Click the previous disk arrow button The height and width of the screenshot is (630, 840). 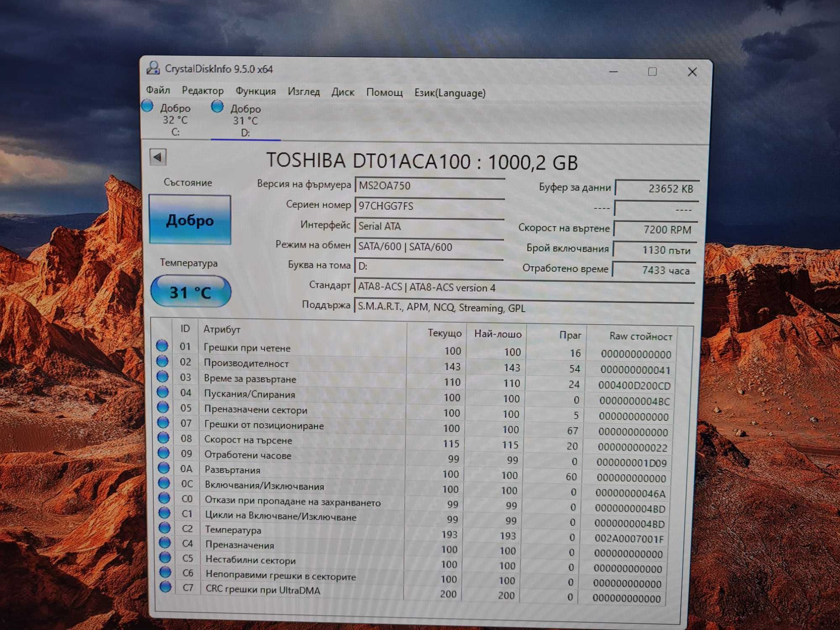pyautogui.click(x=158, y=157)
